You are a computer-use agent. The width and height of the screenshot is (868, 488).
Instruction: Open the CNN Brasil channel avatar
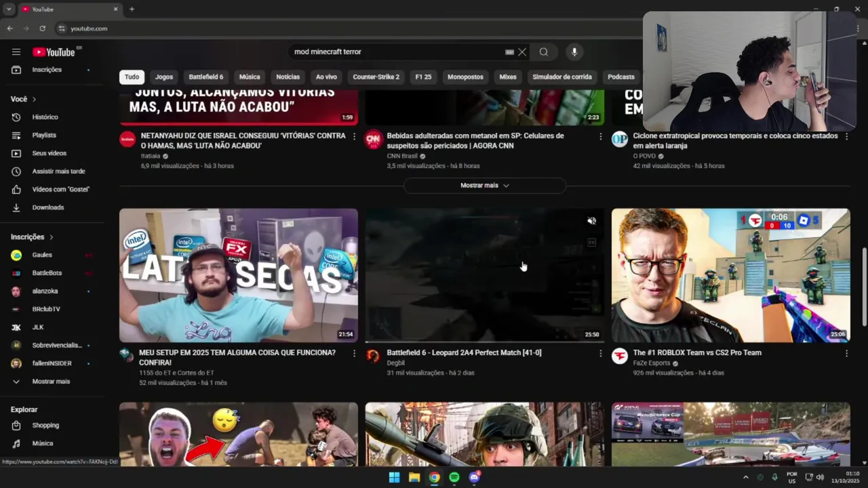point(374,139)
